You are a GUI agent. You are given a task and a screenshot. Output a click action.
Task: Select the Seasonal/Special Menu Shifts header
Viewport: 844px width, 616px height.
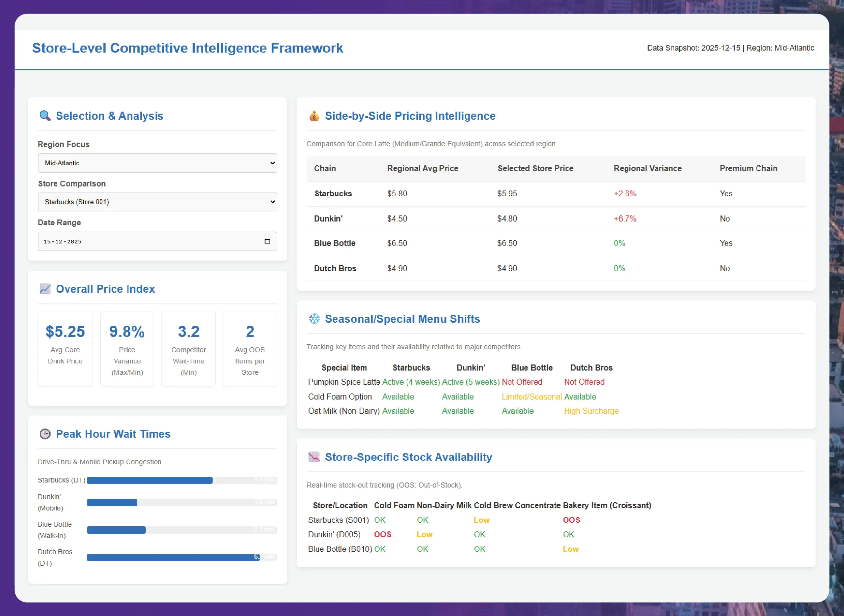tap(402, 319)
